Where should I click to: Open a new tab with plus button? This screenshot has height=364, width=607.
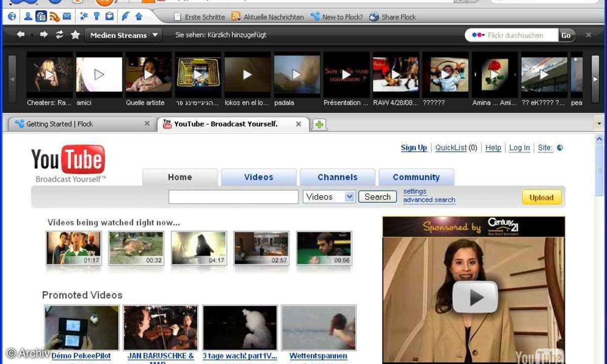click(319, 124)
